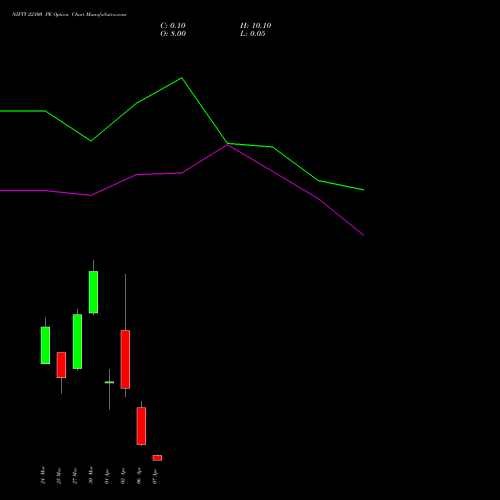
Task: Click the "07 Apr" date axis label
Action: click(x=155, y=476)
